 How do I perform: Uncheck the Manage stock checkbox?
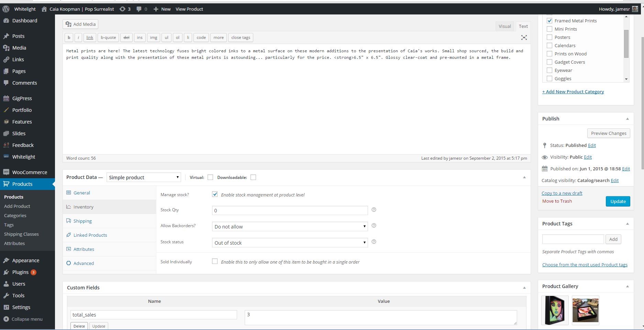point(215,194)
